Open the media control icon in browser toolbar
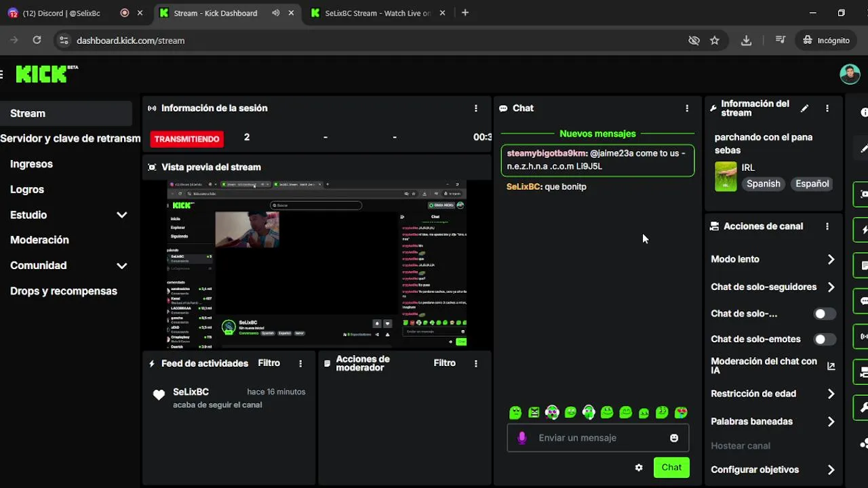Image resolution: width=868 pixels, height=488 pixels. [780, 41]
